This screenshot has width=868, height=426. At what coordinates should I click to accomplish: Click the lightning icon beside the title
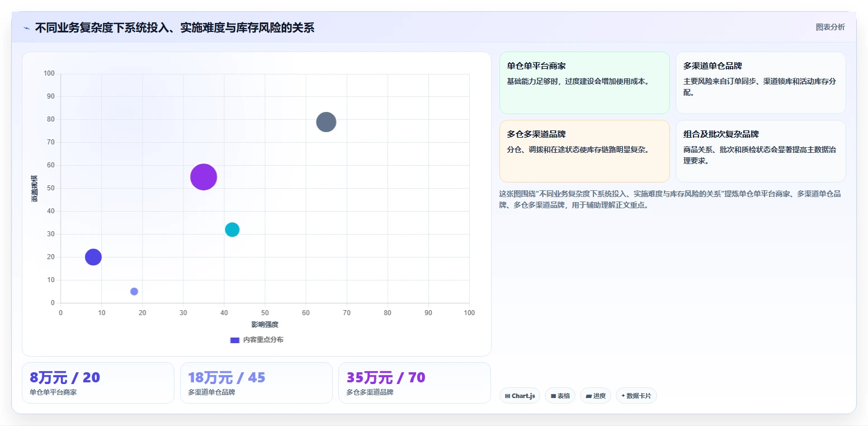click(26, 28)
